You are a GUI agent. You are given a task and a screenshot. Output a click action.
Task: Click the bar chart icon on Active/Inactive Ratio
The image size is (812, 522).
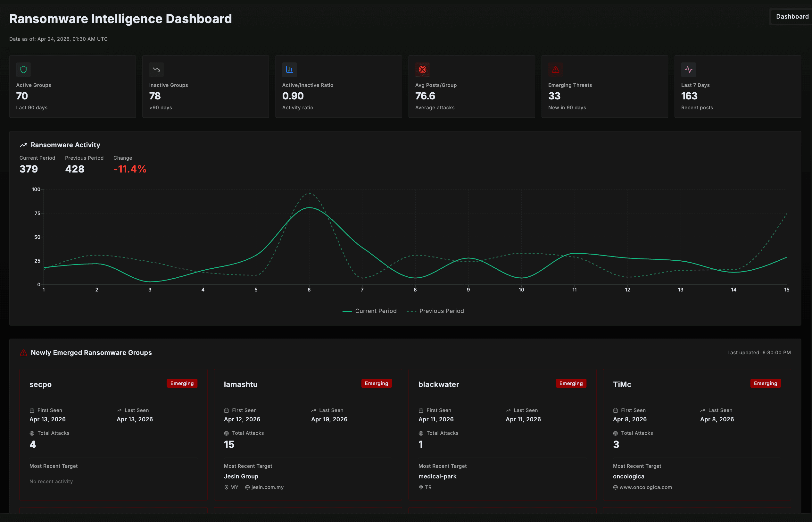click(x=290, y=70)
